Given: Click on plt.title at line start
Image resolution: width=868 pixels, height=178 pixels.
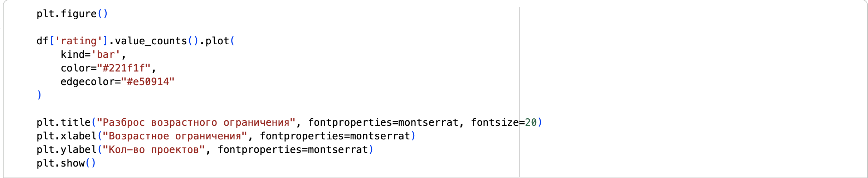Looking at the screenshot, I should (x=63, y=123).
